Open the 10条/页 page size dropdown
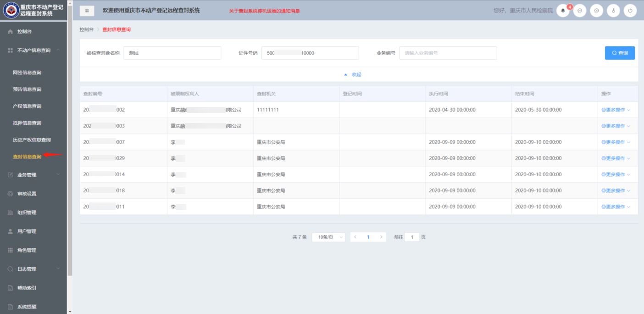Image resolution: width=644 pixels, height=314 pixels. [328, 237]
